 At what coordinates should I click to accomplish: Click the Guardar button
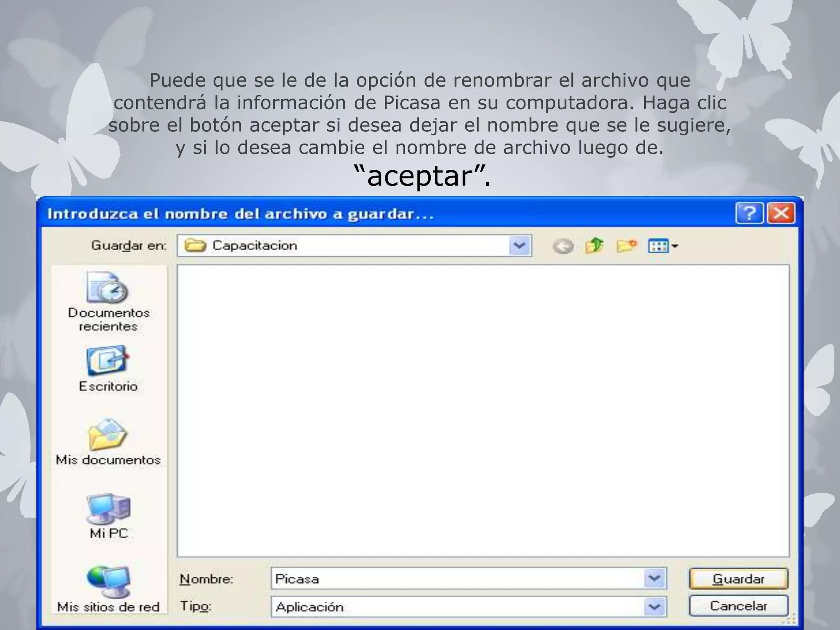739,579
